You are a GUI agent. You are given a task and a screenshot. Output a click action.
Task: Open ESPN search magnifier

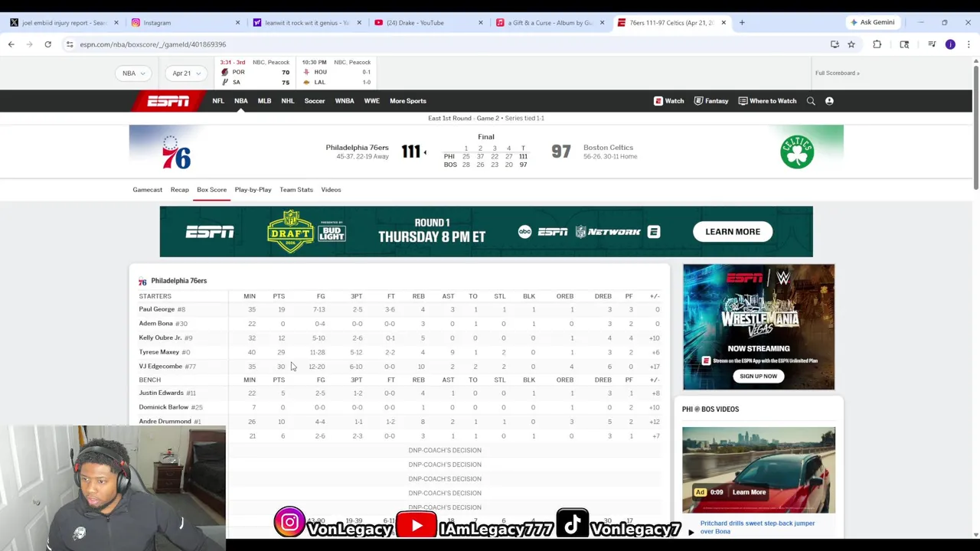pyautogui.click(x=811, y=101)
